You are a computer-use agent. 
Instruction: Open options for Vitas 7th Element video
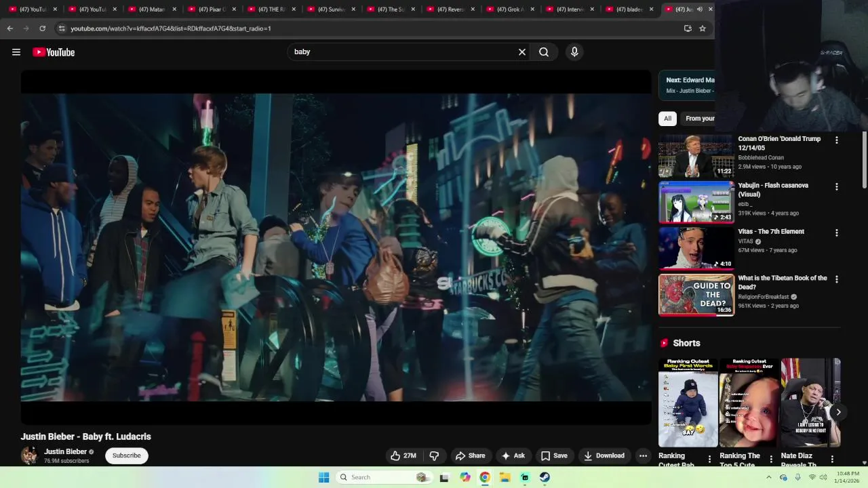click(x=836, y=232)
